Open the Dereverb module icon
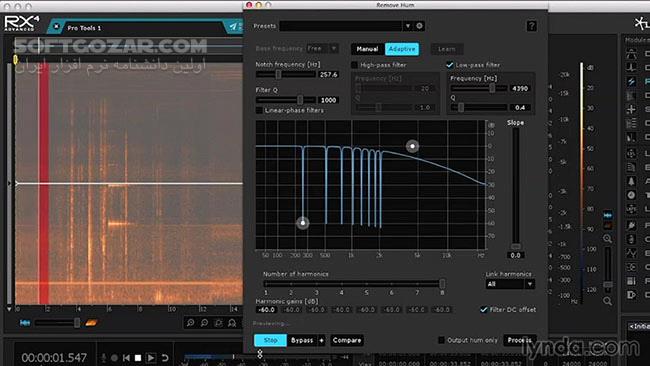 coord(631,138)
